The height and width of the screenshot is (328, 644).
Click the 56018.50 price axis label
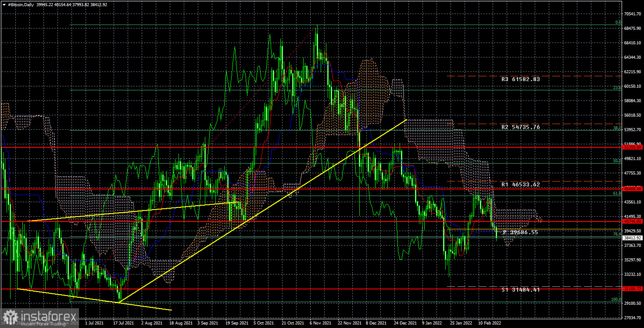[633, 115]
